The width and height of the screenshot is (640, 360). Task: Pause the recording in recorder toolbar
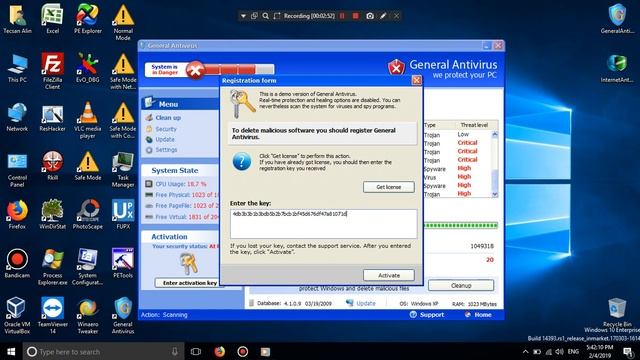pos(342,16)
